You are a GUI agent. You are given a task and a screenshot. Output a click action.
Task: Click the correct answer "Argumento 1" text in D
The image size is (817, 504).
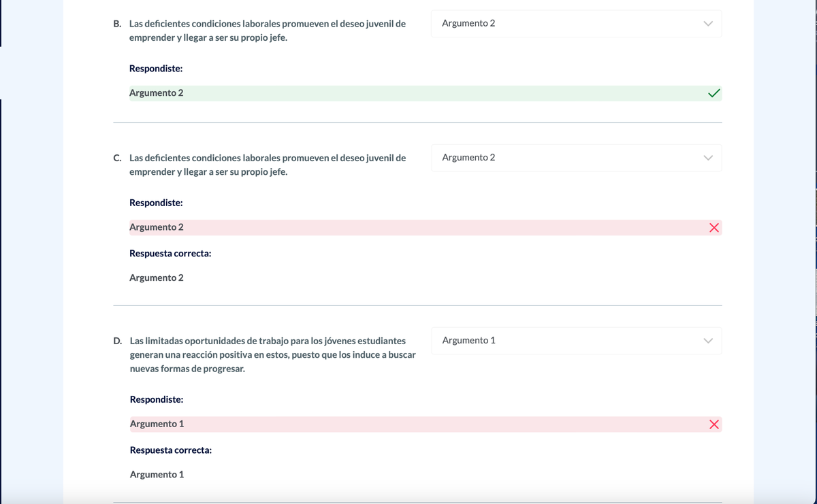point(157,475)
